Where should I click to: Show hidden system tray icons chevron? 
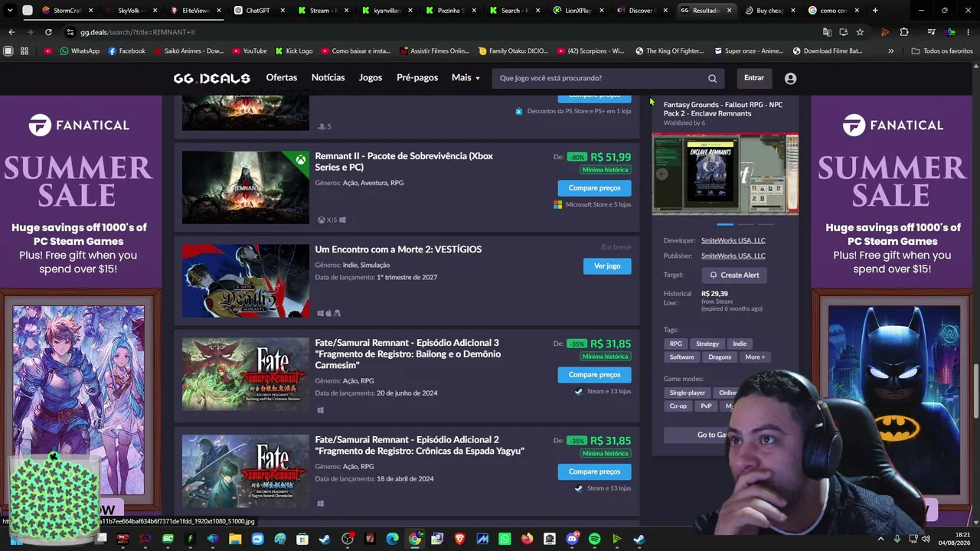click(x=880, y=539)
